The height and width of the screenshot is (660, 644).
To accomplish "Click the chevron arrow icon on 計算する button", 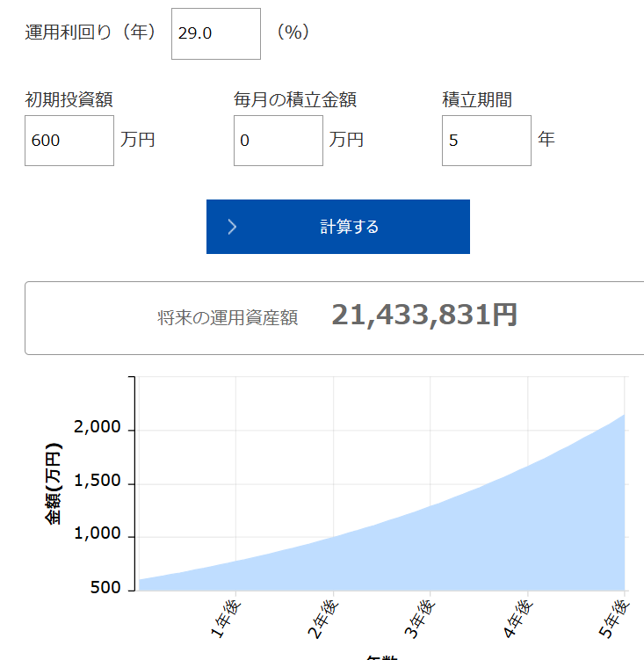I will click(x=232, y=227).
